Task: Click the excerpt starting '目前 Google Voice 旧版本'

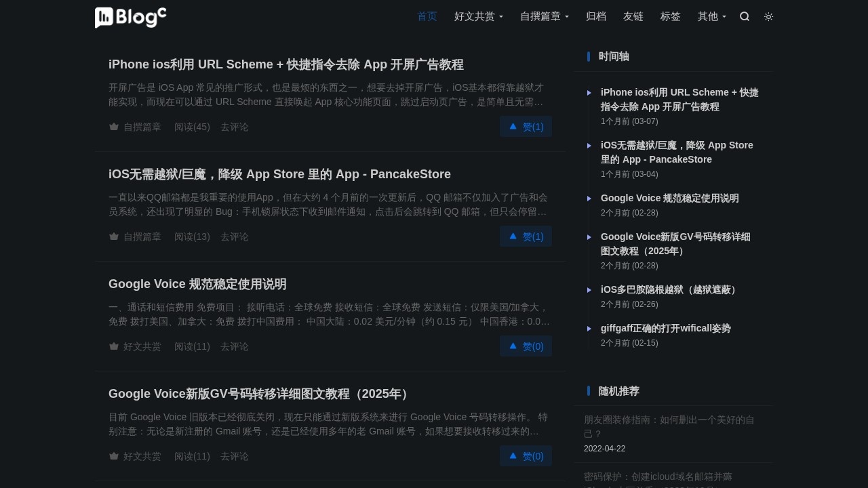Action: (x=330, y=424)
